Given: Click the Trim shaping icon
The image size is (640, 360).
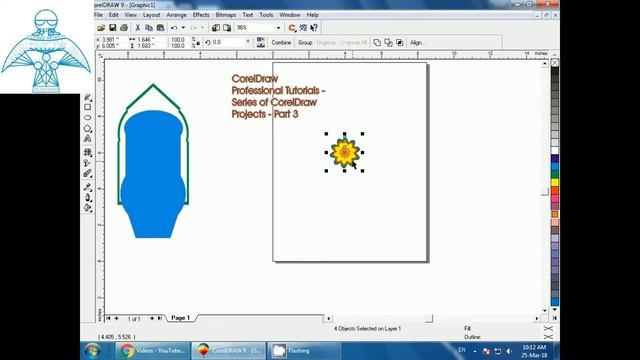Looking at the screenshot, I should pyautogui.click(x=388, y=42).
